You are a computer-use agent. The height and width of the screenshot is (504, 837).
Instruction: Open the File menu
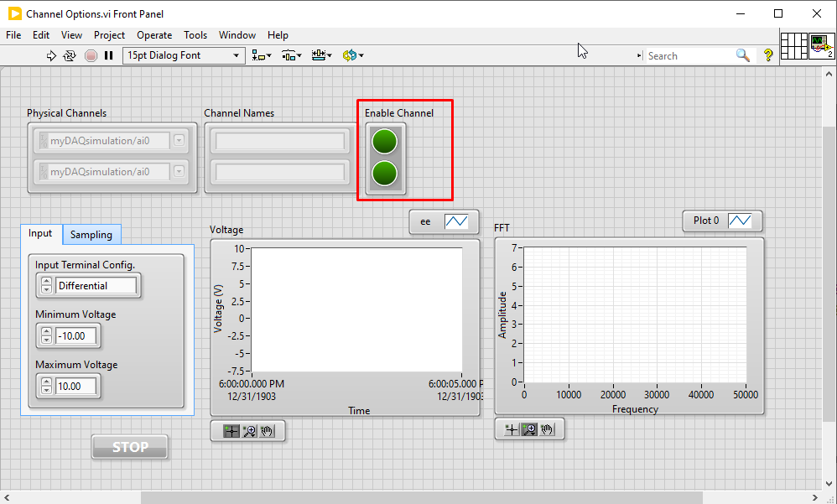[13, 35]
